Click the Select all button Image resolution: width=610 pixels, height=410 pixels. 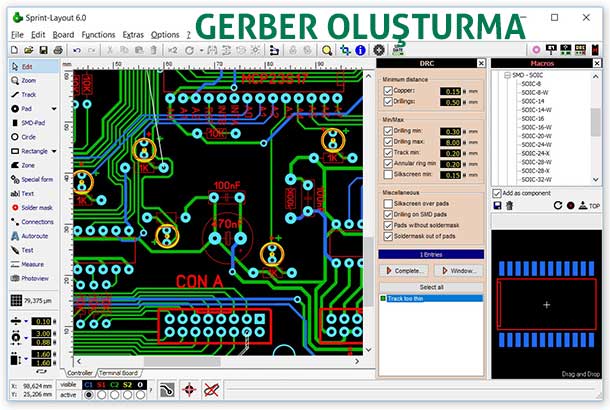point(431,287)
